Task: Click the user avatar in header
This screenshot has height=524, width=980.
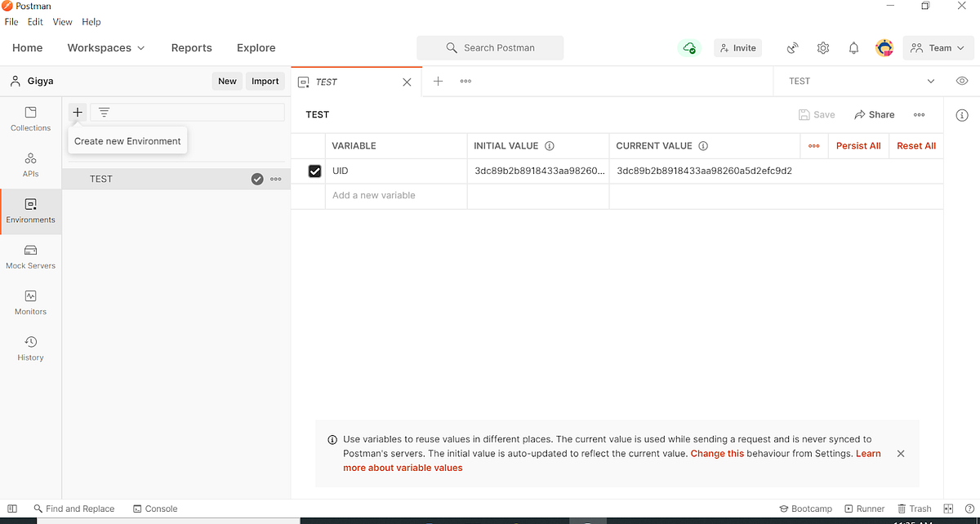Action: coord(884,48)
